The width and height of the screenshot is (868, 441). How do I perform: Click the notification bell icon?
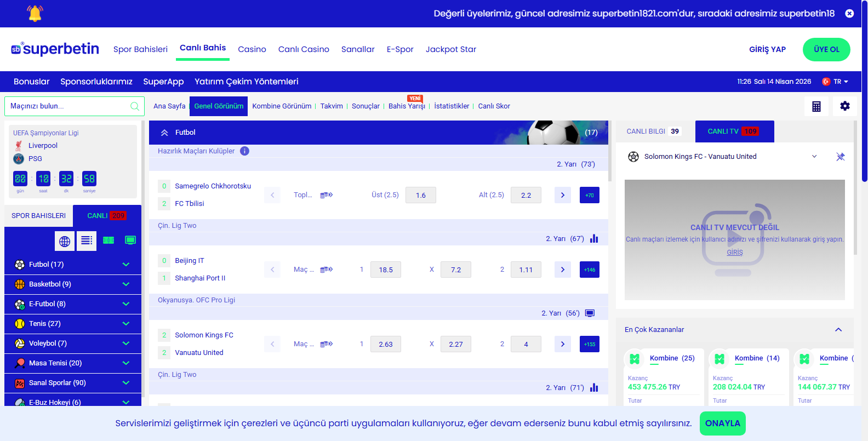pyautogui.click(x=35, y=13)
